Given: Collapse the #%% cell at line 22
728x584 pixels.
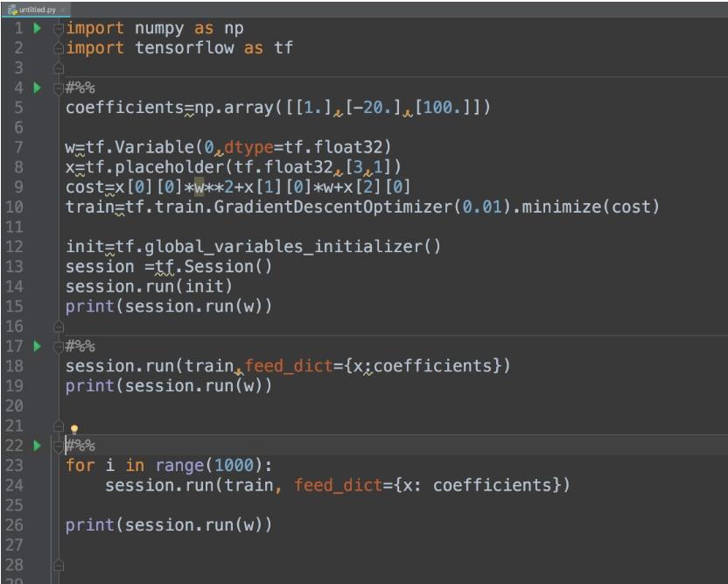Looking at the screenshot, I should click(59, 446).
